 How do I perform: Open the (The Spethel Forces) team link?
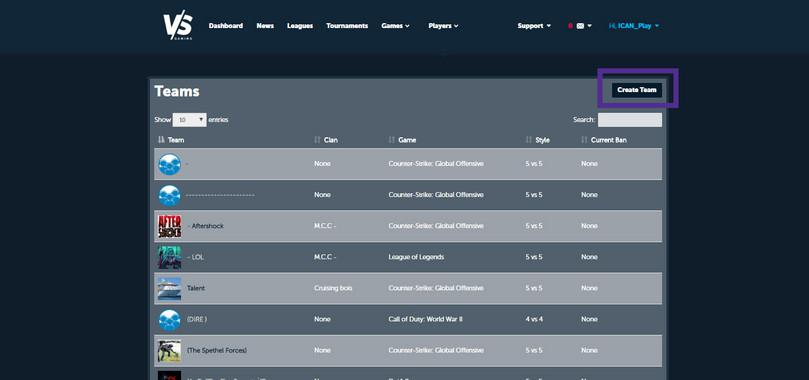[x=217, y=350]
